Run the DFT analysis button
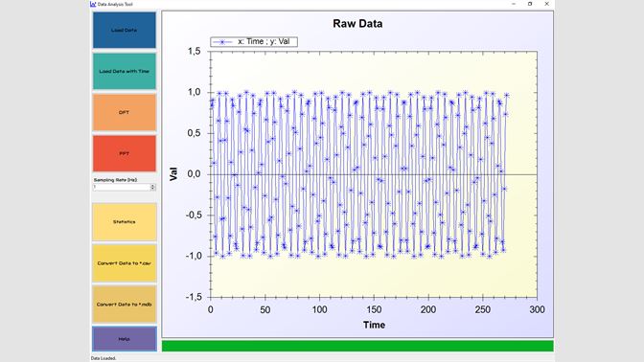Image resolution: width=644 pixels, height=362 pixels. [x=124, y=112]
